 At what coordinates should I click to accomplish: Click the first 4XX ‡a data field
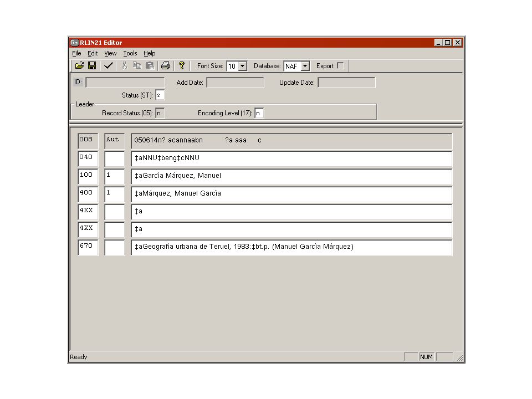(291, 212)
